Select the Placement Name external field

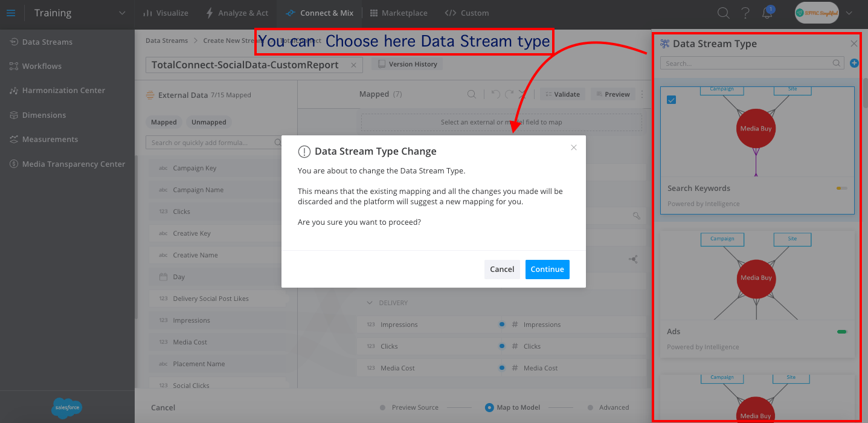point(217,364)
